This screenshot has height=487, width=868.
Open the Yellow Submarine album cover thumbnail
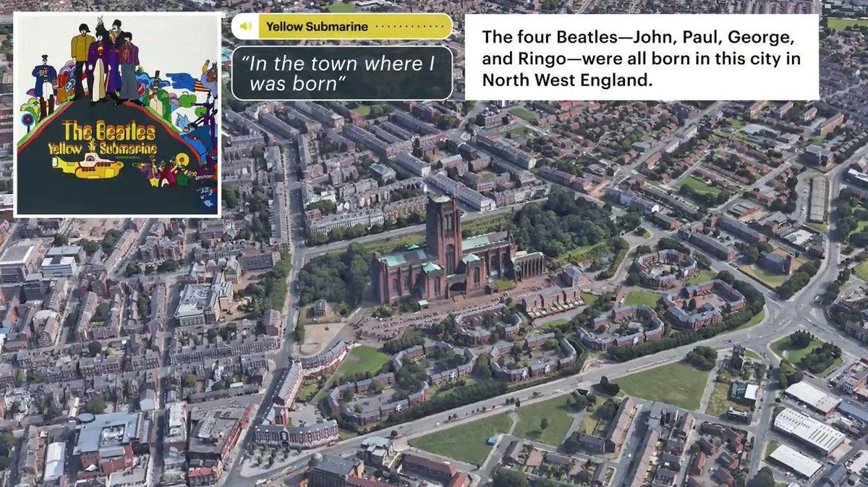[x=117, y=114]
